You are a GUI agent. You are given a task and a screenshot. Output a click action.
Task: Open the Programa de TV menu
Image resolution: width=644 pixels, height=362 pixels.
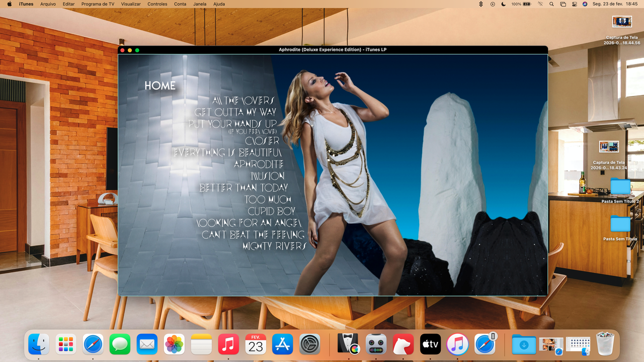[x=98, y=4]
